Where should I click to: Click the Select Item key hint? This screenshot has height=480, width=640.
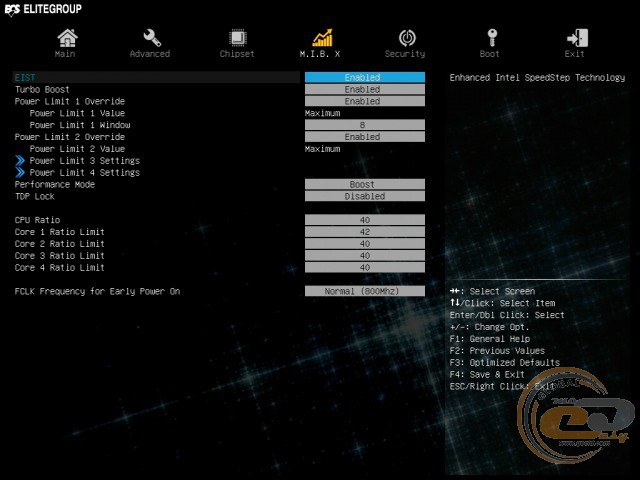(x=502, y=303)
